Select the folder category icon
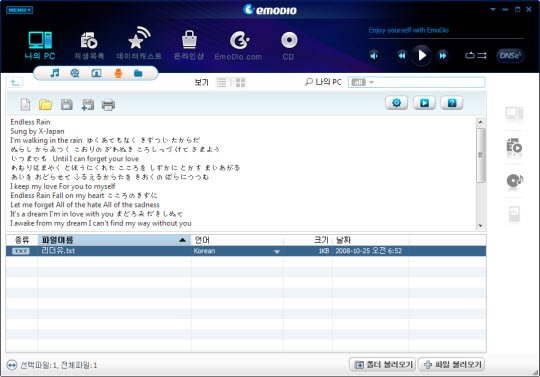The image size is (540, 377). (x=138, y=73)
